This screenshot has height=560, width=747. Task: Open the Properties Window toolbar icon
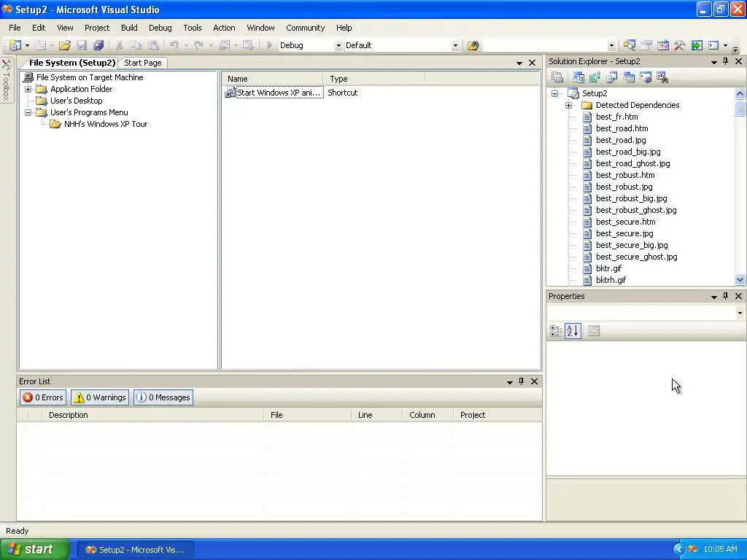click(x=646, y=45)
